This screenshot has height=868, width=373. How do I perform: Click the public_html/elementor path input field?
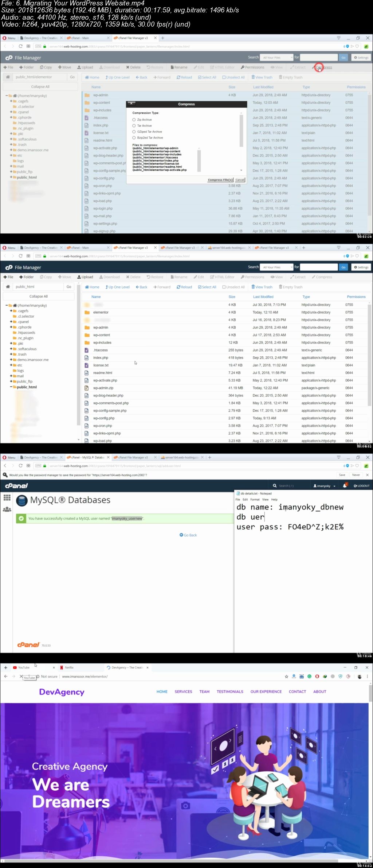point(40,77)
